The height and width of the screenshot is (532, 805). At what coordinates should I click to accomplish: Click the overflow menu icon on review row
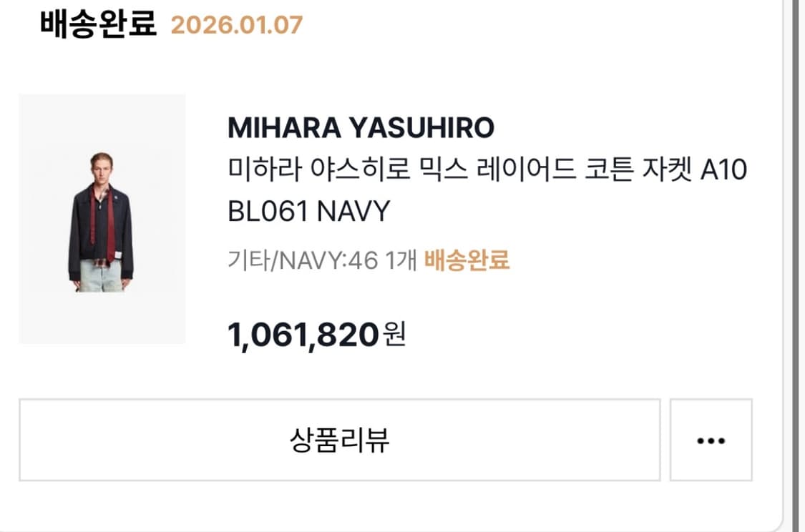click(x=709, y=440)
